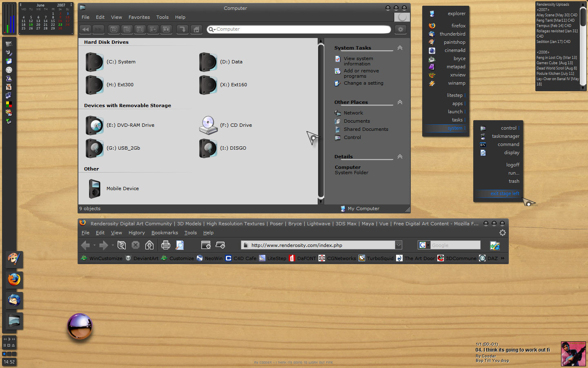
Task: Open the Firefox URL bar dropdown arrow
Action: pyautogui.click(x=399, y=245)
